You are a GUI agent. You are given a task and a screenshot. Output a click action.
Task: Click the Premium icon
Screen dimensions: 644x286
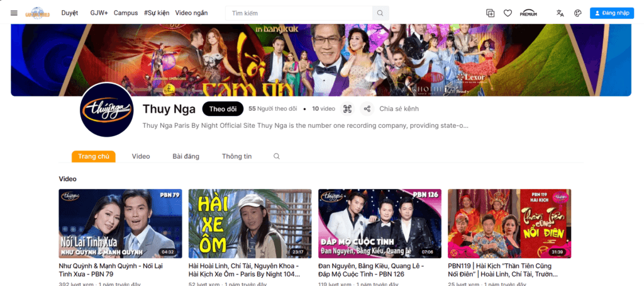pos(528,13)
